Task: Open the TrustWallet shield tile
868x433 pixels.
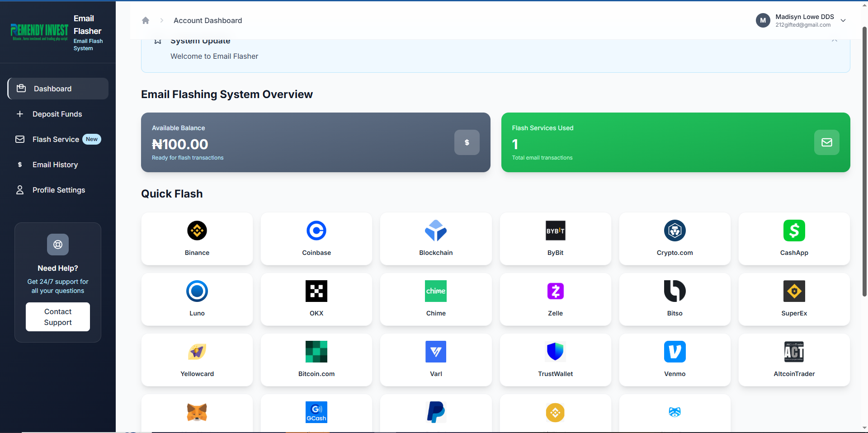Action: click(x=555, y=359)
